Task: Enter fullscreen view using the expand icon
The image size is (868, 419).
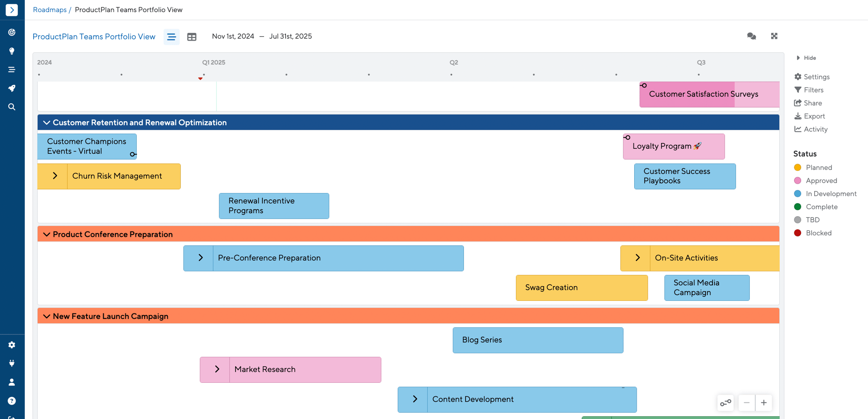Action: pos(774,36)
